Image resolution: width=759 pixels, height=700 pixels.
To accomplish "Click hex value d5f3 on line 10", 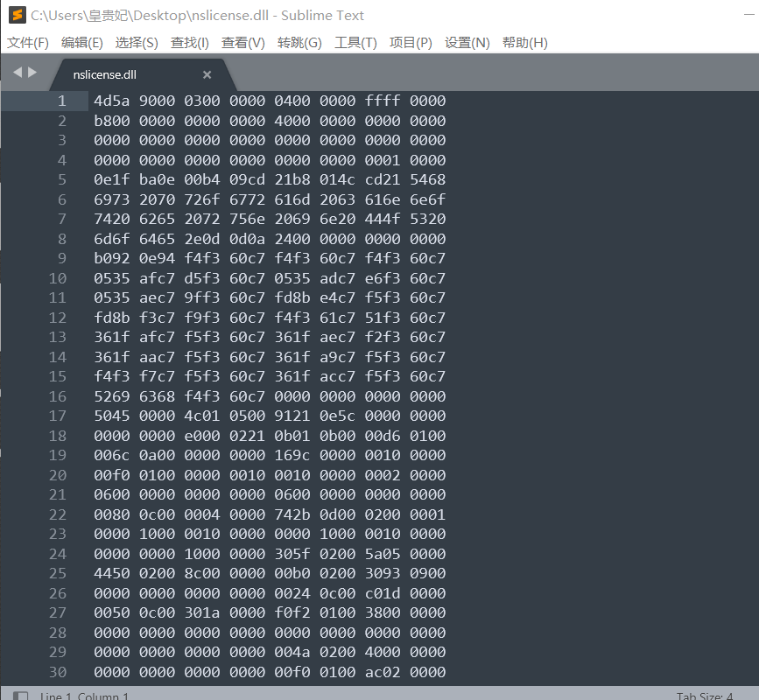I will pos(202,278).
